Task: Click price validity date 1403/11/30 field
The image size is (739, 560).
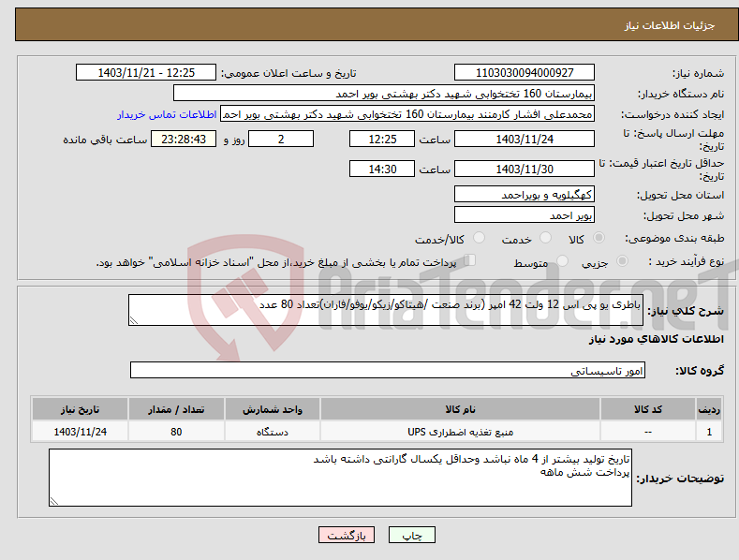Action: click(525, 169)
